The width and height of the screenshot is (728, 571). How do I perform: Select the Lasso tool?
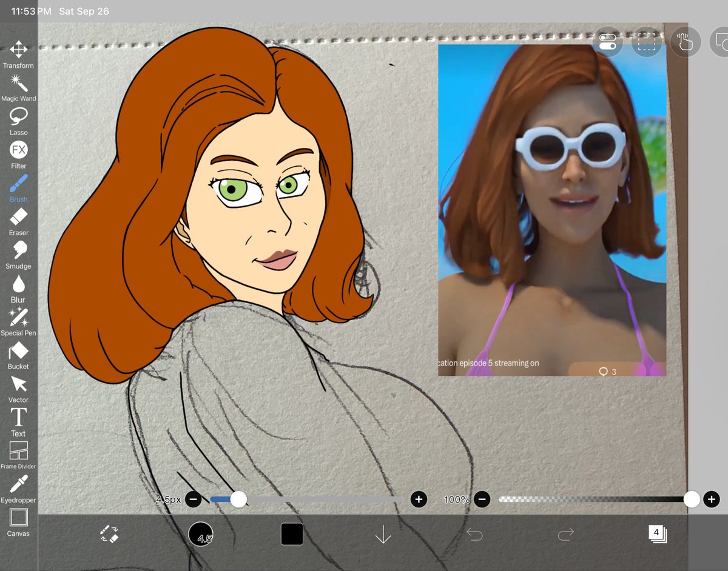(18, 121)
